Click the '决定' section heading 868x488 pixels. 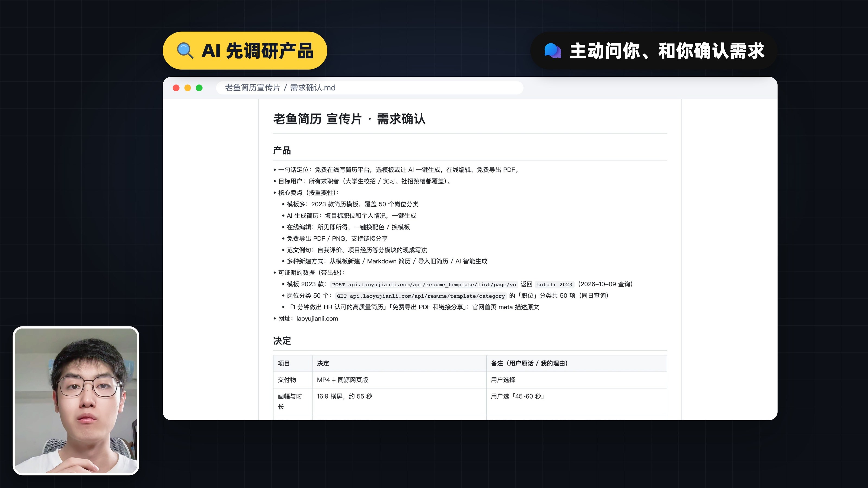coord(282,341)
